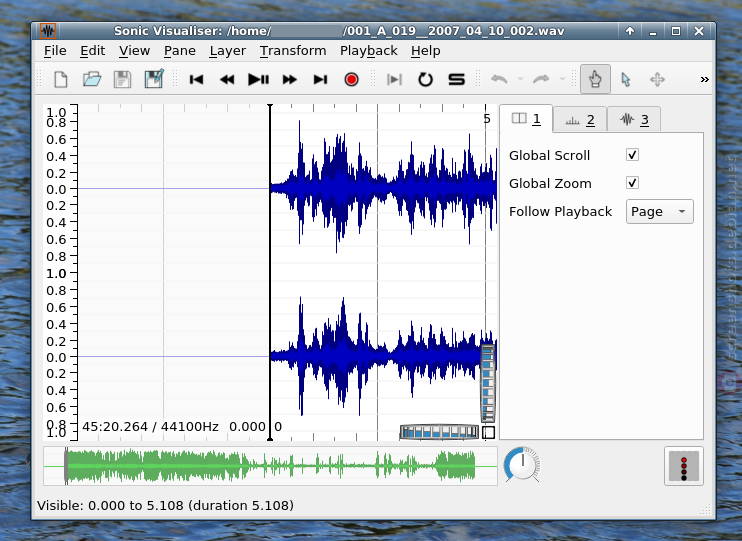The height and width of the screenshot is (541, 742).
Task: Open the Follow Playback Page dropdown
Action: pos(660,212)
